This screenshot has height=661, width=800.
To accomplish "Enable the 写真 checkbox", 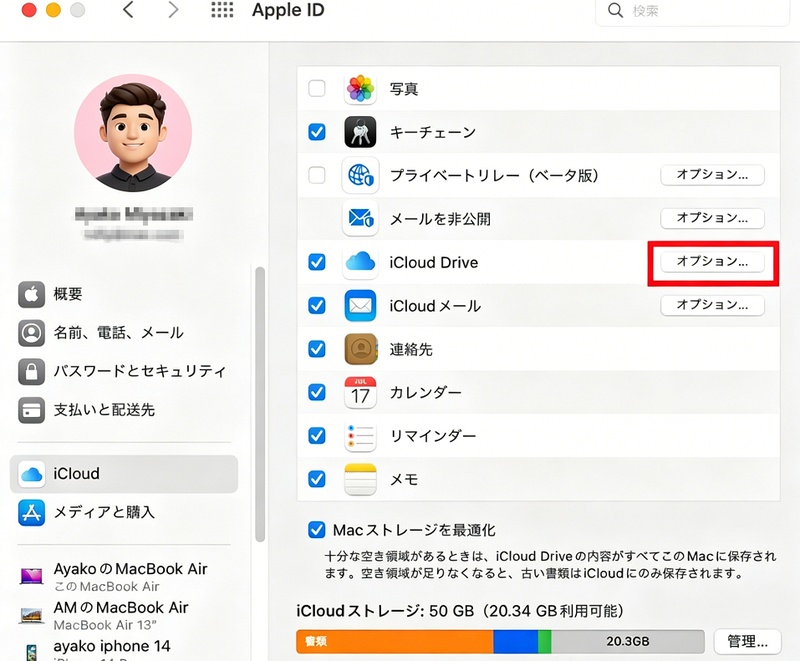I will pyautogui.click(x=317, y=88).
